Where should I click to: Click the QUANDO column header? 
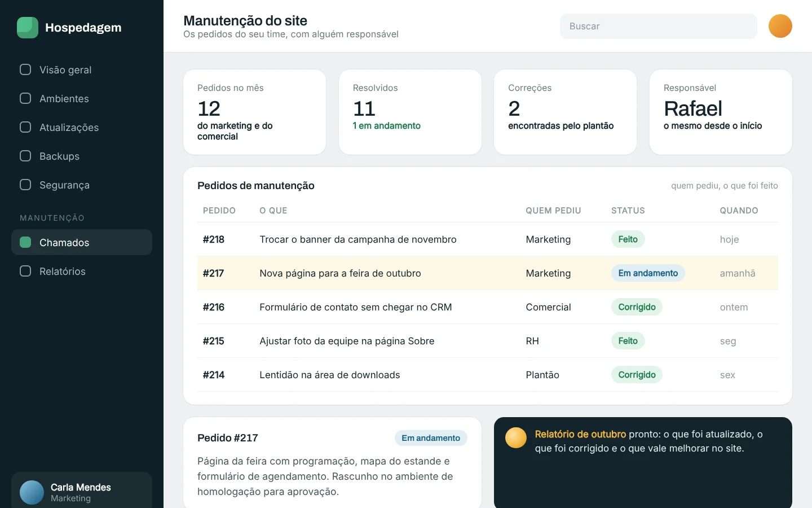(739, 211)
